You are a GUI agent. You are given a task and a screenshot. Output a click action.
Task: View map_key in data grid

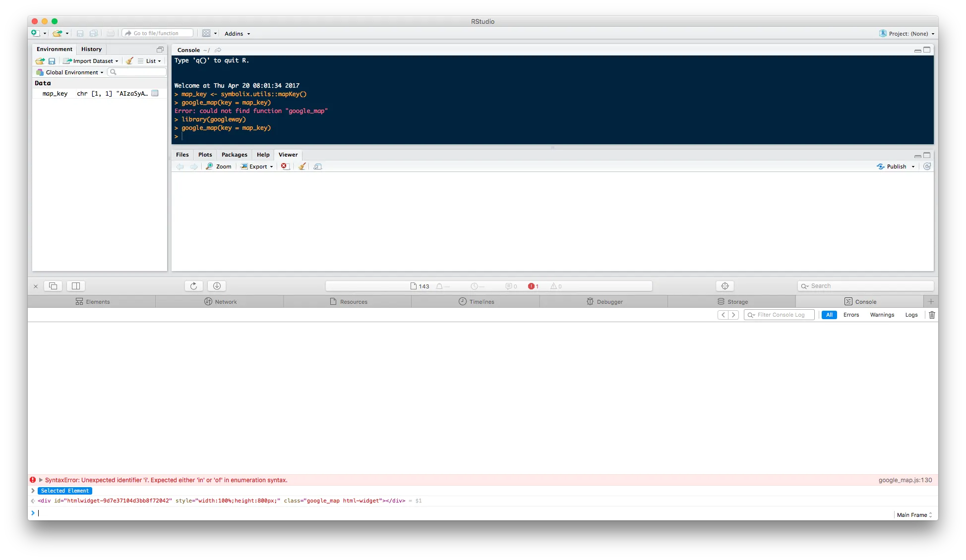point(155,93)
